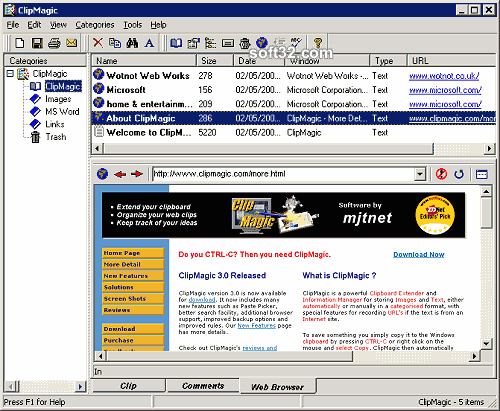This screenshot has height=411, width=500.
Task: Open the View menu
Action: coord(58,25)
